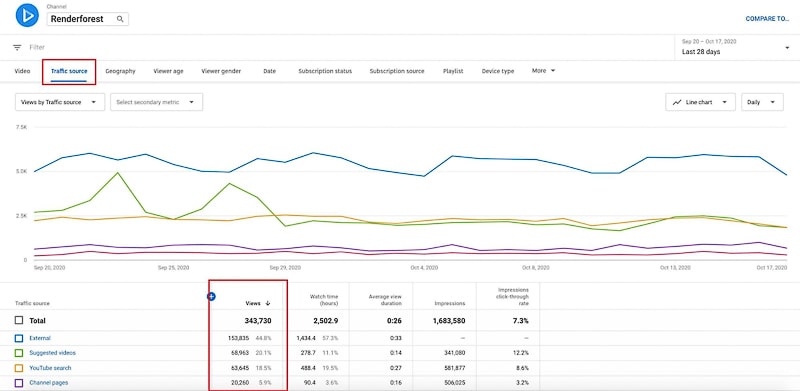Click the line chart icon in chart selector

click(677, 102)
